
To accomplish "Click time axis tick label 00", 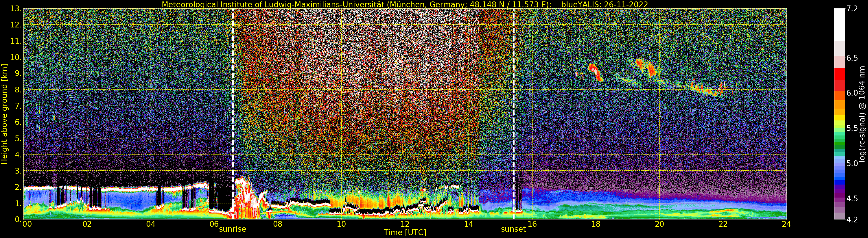I will 27,224.
